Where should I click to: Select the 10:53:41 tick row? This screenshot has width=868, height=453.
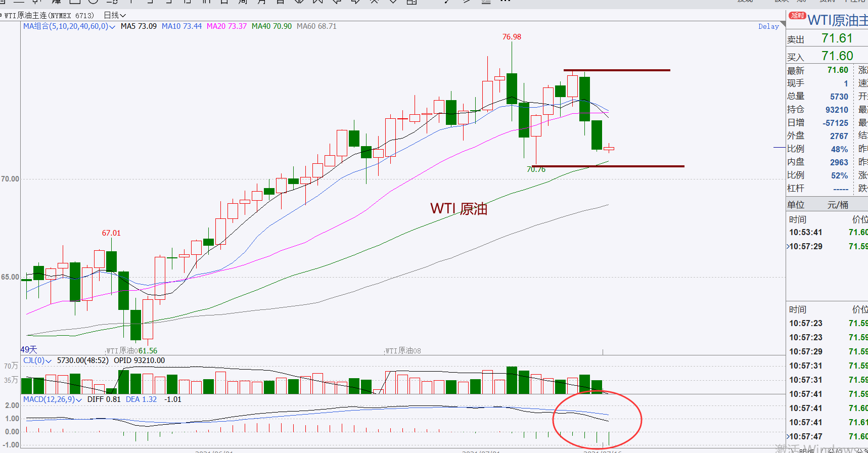pyautogui.click(x=827, y=233)
